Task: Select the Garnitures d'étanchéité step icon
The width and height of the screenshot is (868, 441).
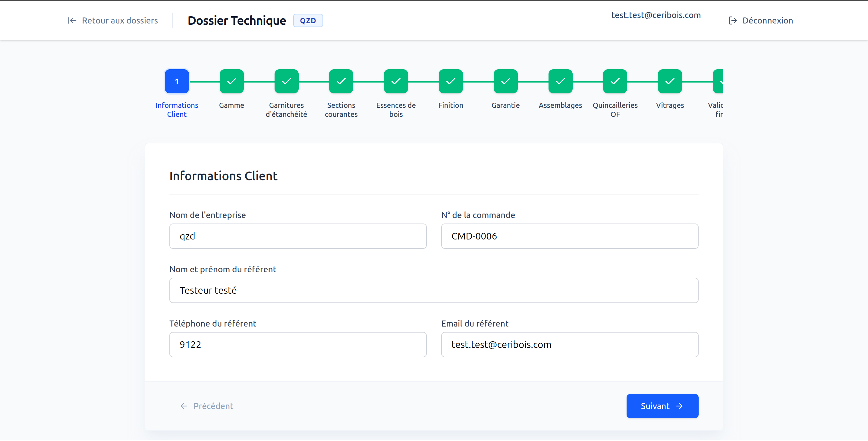Action: pyautogui.click(x=286, y=81)
